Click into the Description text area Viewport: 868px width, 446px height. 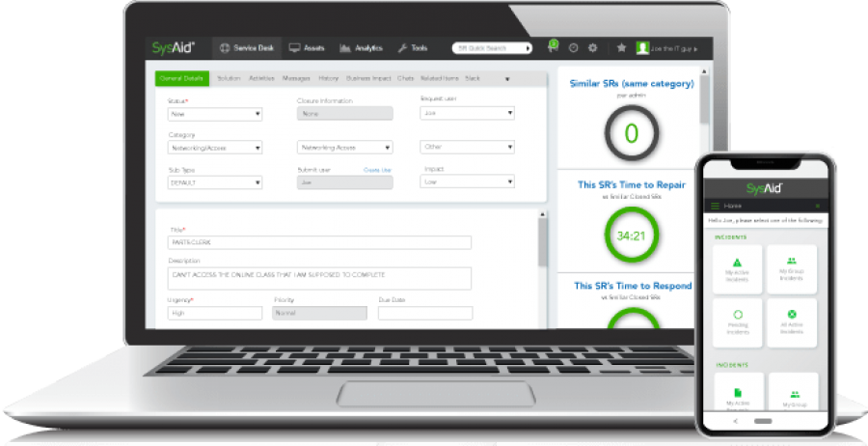[x=319, y=279]
